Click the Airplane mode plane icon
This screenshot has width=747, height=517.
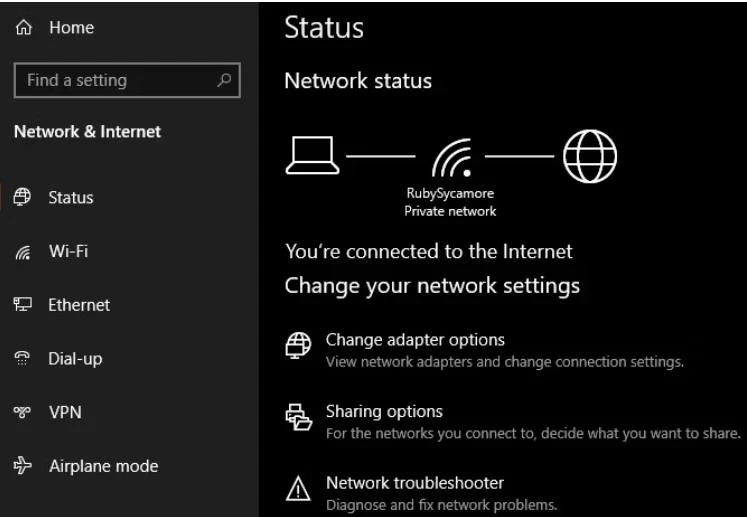pos(22,466)
